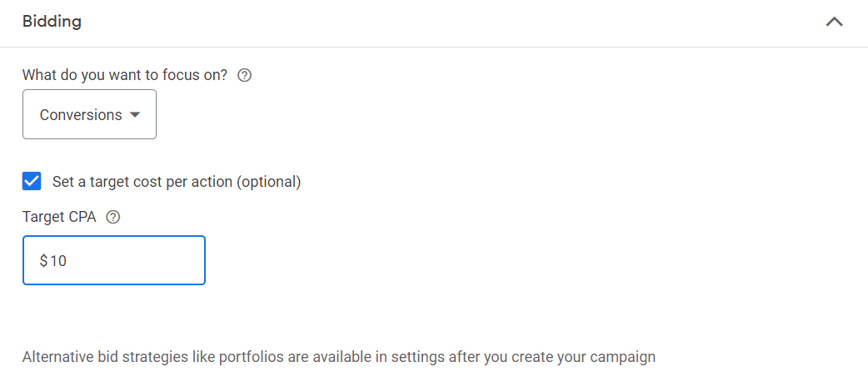
Task: Open the Conversions focus dropdown
Action: [x=90, y=115]
